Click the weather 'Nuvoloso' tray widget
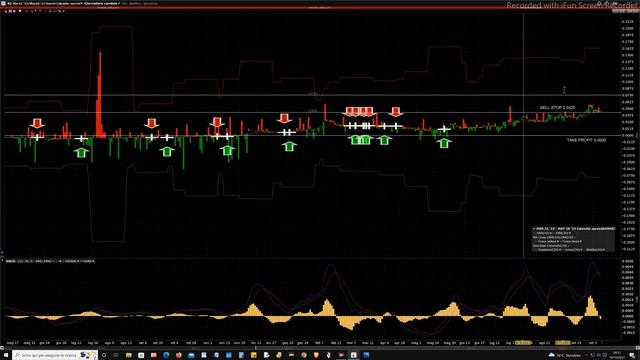The height and width of the screenshot is (360, 640). pos(564,355)
